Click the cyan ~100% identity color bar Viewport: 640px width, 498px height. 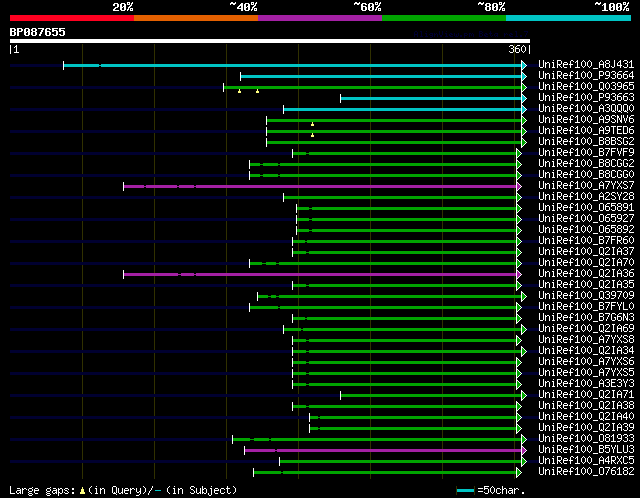[x=569, y=18]
